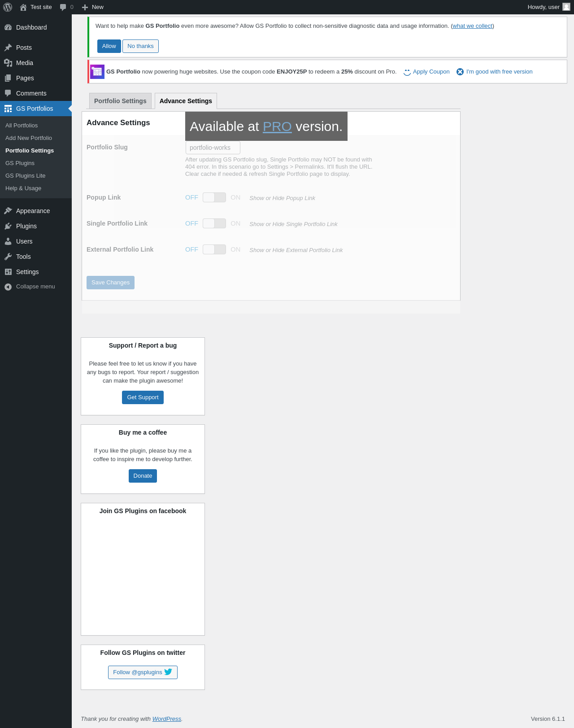Viewport: 574px width, 728px height.
Task: Click the Collapse menu arrow icon
Action: tap(8, 287)
